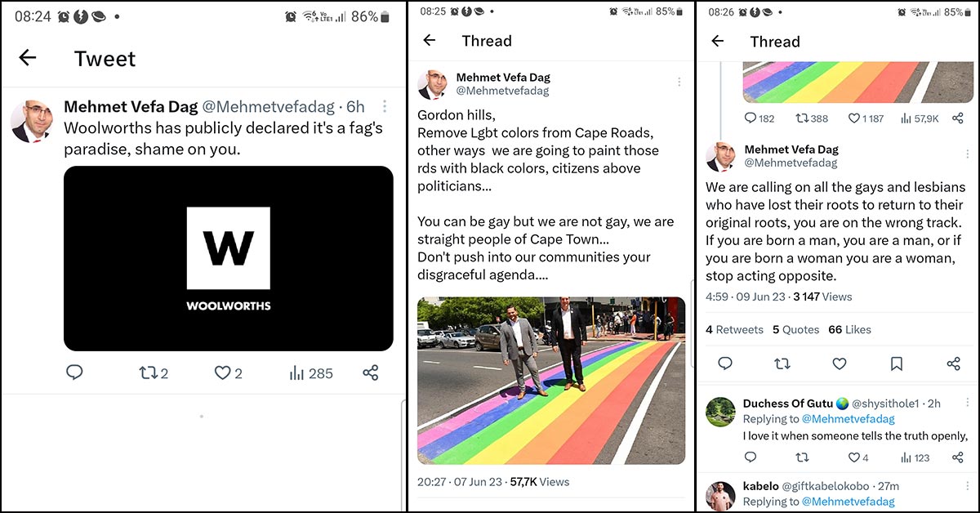
Task: Go back from the middle Thread screen
Action: coord(430,40)
